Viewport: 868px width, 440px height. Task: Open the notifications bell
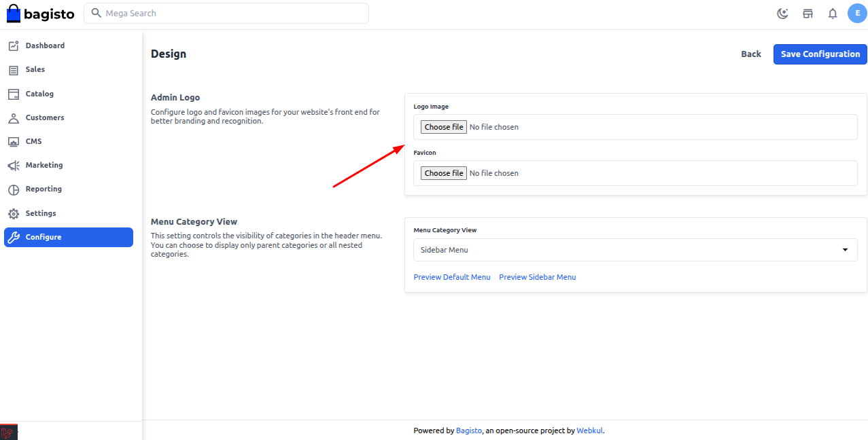[833, 14]
